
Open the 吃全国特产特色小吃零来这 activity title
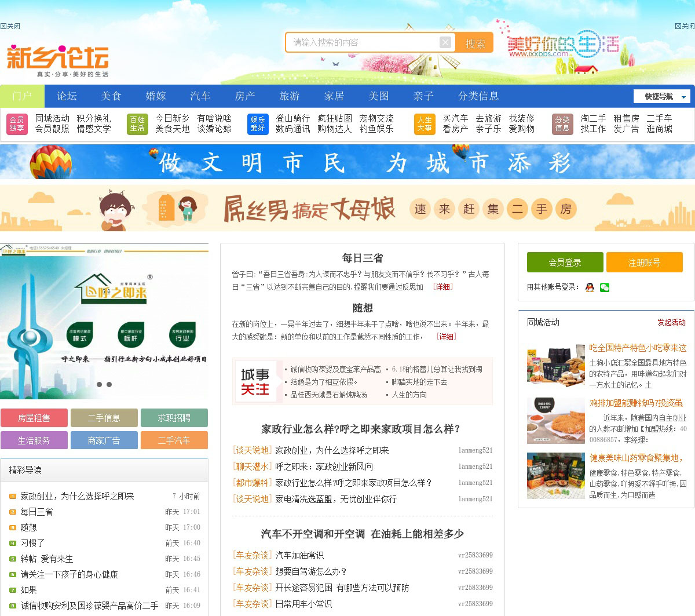pos(638,348)
